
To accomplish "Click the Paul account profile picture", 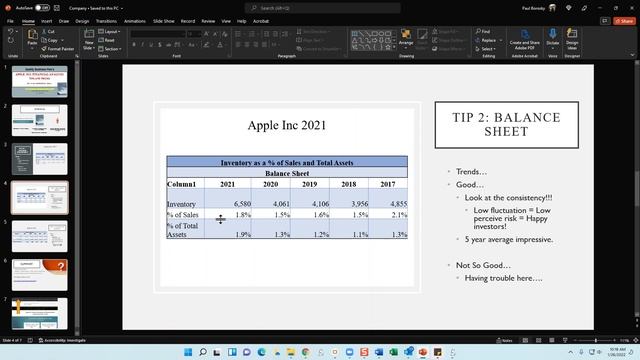I will point(552,8).
